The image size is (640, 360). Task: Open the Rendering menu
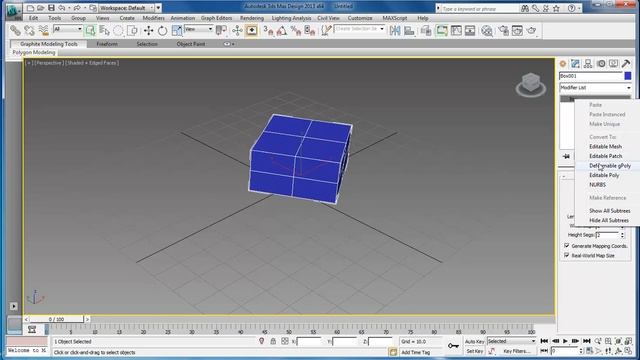[252, 18]
